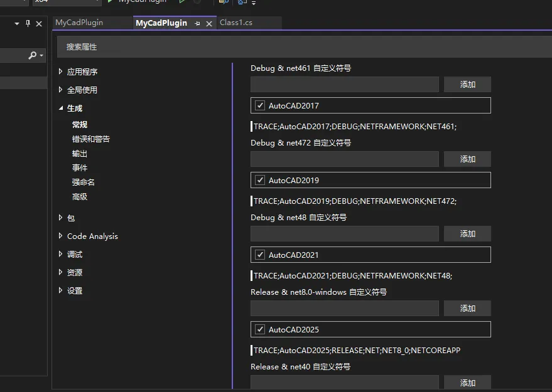Screen dimensions: 552x392
Task: Close the active MyCadPlugin tab
Action: click(x=209, y=24)
